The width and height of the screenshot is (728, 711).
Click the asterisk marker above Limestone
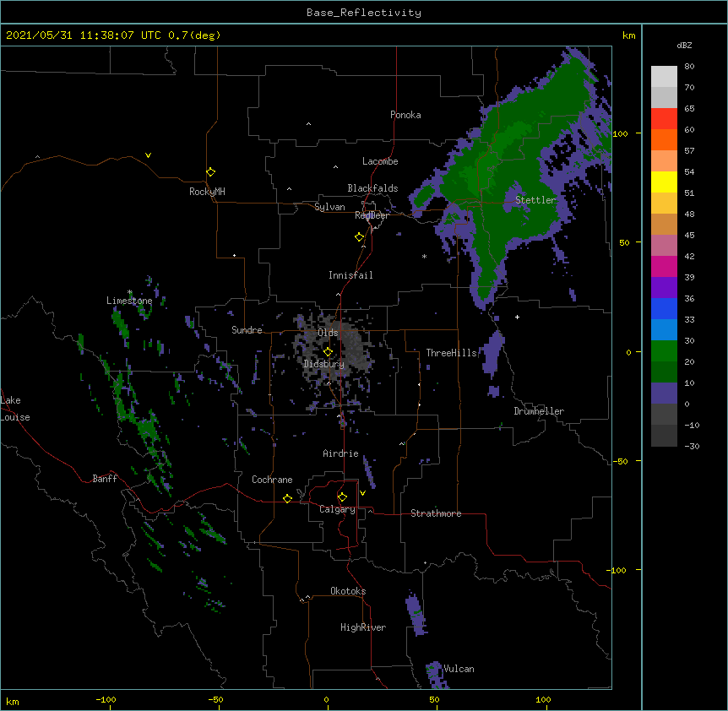coord(130,292)
